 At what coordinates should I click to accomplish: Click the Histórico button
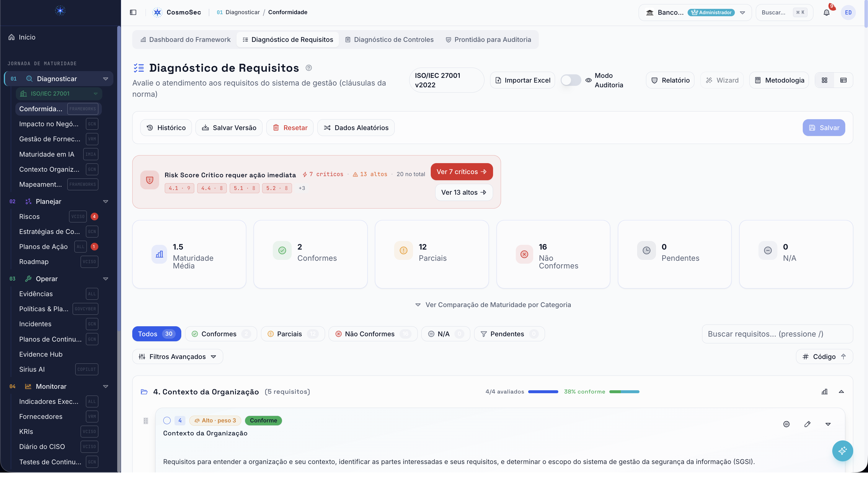(166, 127)
